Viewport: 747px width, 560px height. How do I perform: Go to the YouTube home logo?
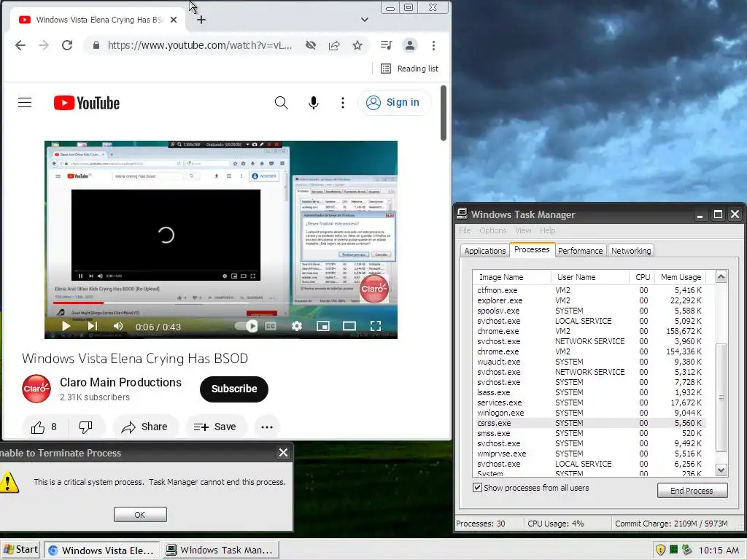[87, 103]
